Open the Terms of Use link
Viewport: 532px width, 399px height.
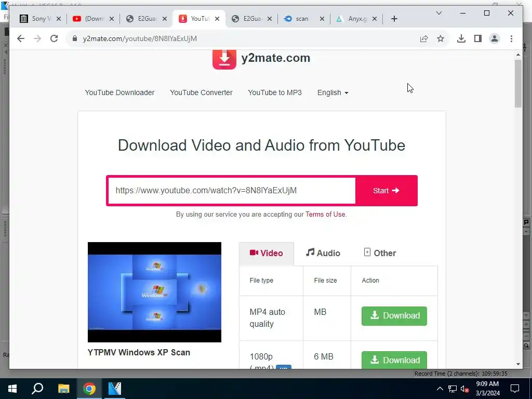[325, 215]
